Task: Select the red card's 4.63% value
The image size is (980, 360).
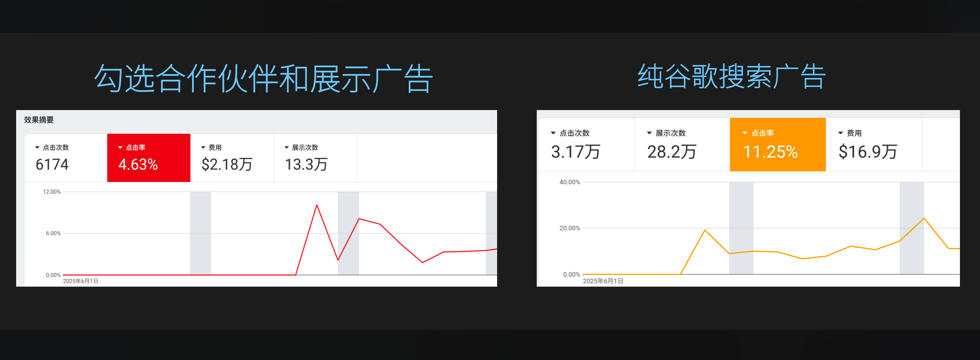Action: [x=138, y=165]
